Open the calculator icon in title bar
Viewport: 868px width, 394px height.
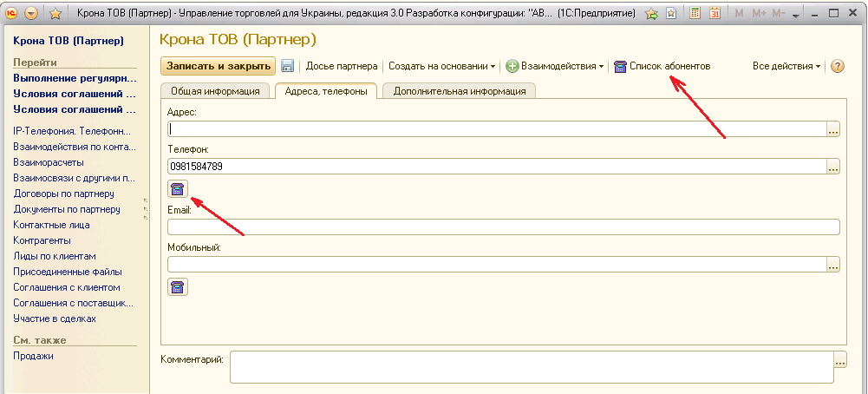pos(695,13)
